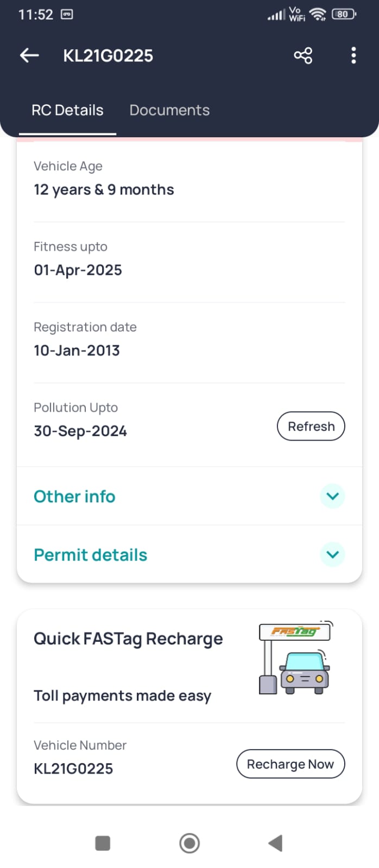Tap the share icon in header

pos(303,55)
